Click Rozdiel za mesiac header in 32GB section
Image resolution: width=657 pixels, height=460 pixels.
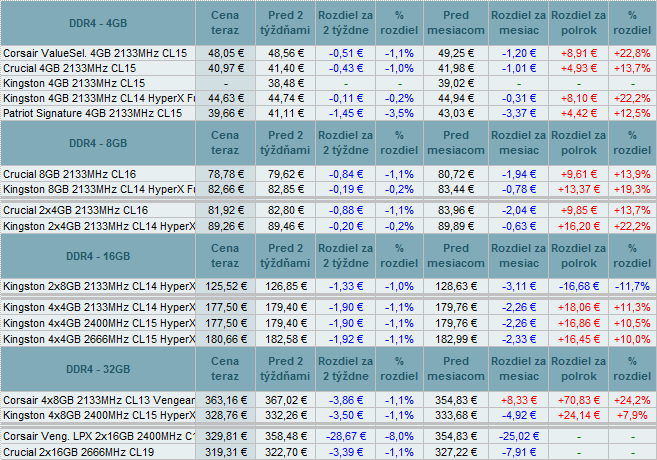519,369
